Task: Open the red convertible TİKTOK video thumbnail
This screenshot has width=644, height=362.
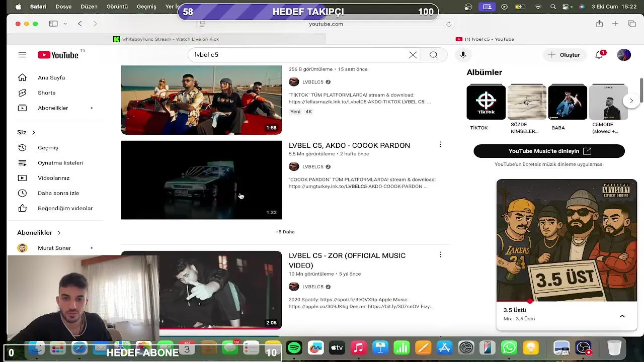Action: [201, 100]
